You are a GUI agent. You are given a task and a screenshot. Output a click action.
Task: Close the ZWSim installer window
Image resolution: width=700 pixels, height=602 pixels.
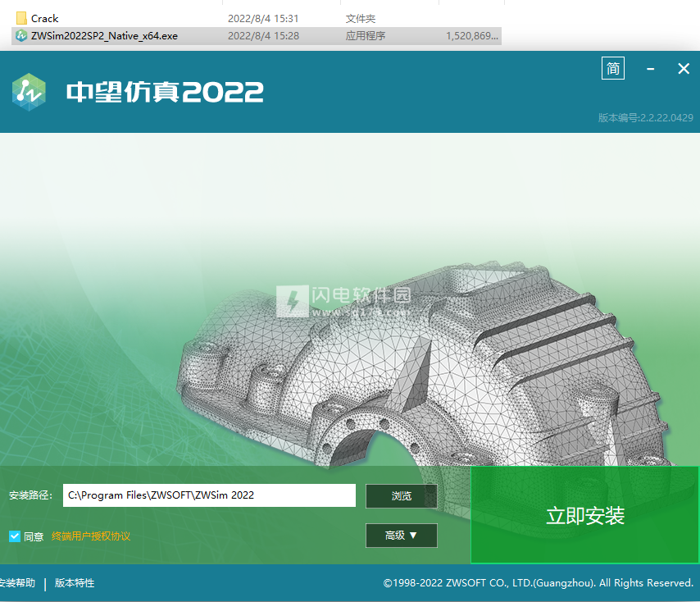coord(684,69)
